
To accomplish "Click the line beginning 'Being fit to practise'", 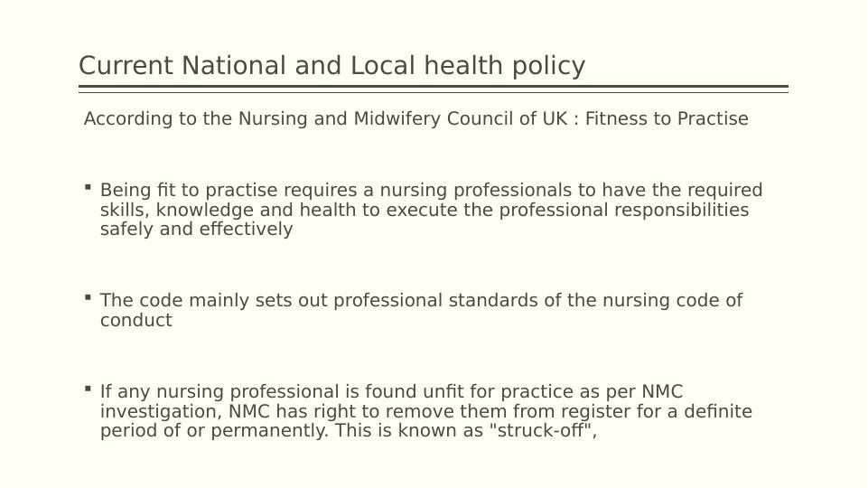I will coord(431,191).
